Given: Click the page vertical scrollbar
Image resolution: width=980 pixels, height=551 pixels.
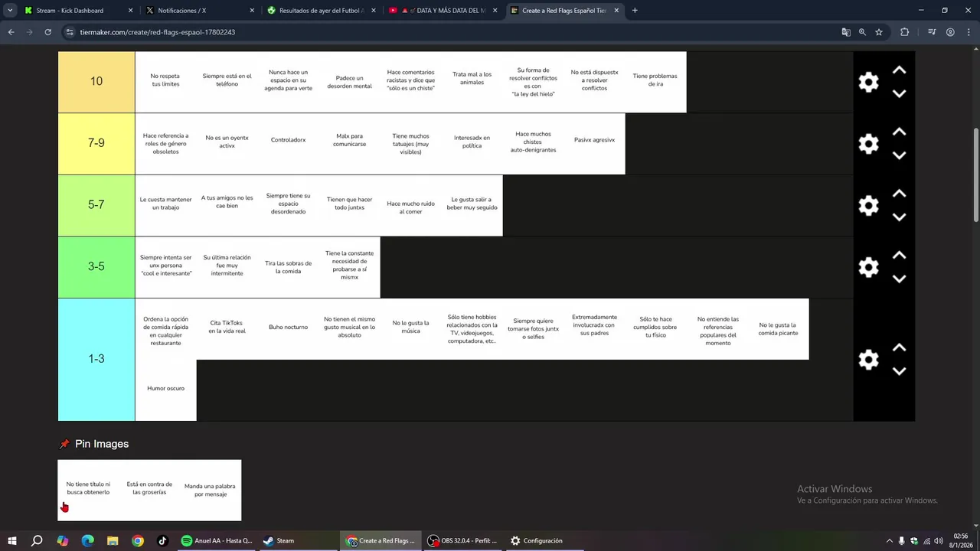Looking at the screenshot, I should tap(975, 176).
